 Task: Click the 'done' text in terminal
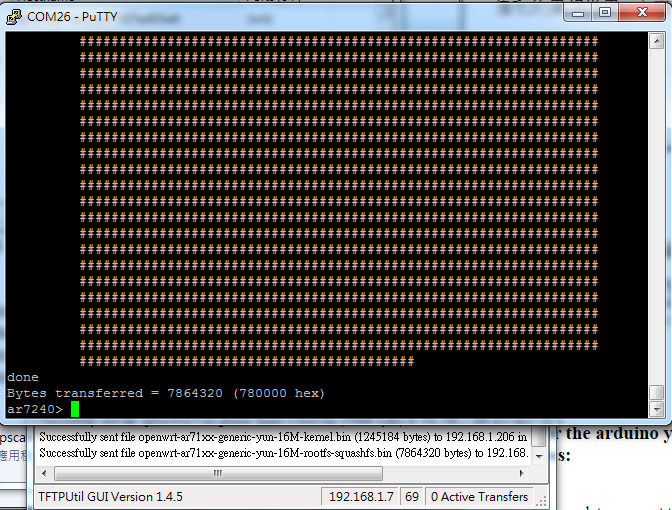point(23,377)
